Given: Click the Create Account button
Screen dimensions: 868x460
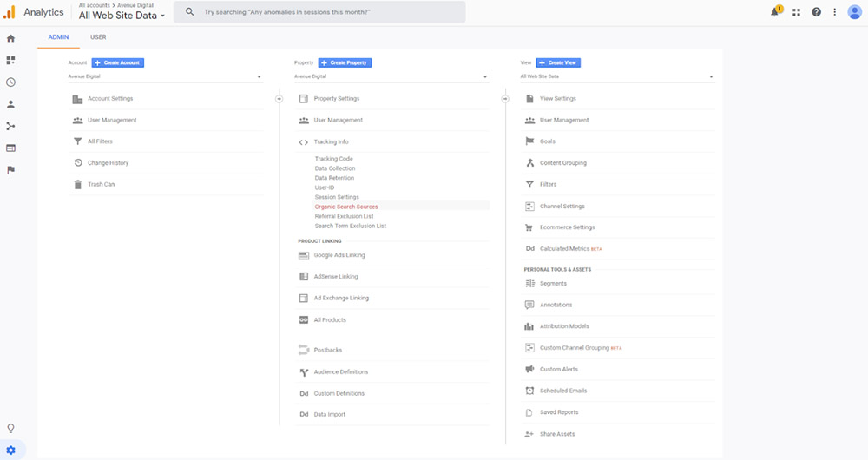Looking at the screenshot, I should click(118, 63).
